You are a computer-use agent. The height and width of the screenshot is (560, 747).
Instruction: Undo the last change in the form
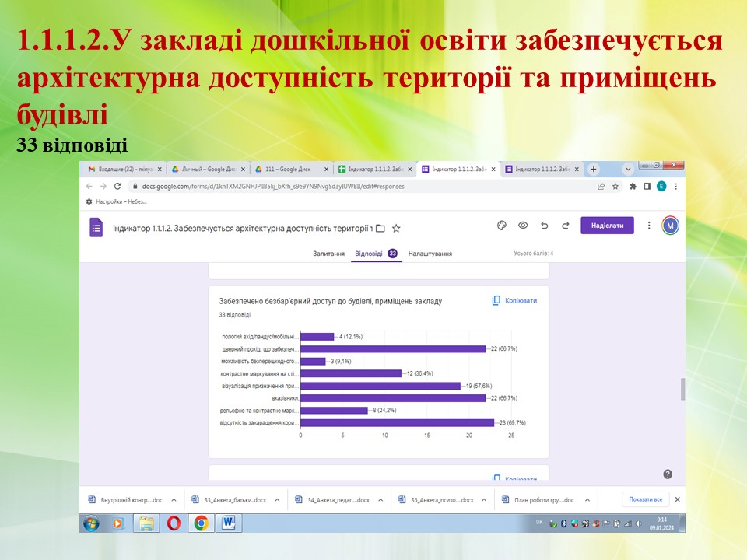click(545, 226)
